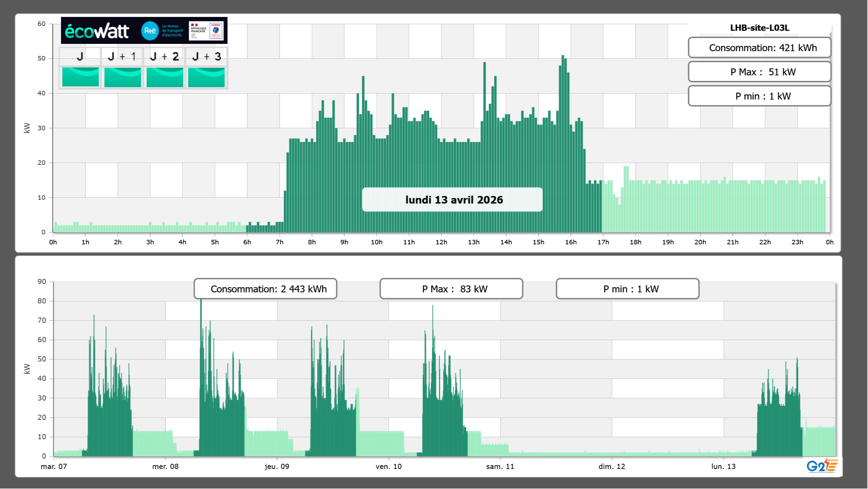This screenshot has height=489, width=868.
Task: Click the Consommation: 2 443 kWh box
Action: pyautogui.click(x=265, y=289)
